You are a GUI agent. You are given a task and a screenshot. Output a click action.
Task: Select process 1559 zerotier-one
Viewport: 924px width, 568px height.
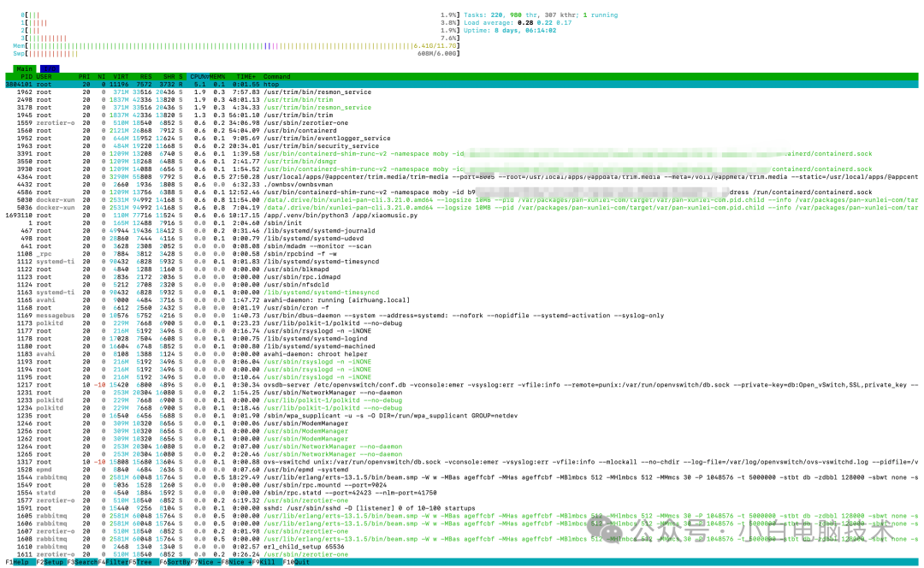pyautogui.click(x=462, y=123)
